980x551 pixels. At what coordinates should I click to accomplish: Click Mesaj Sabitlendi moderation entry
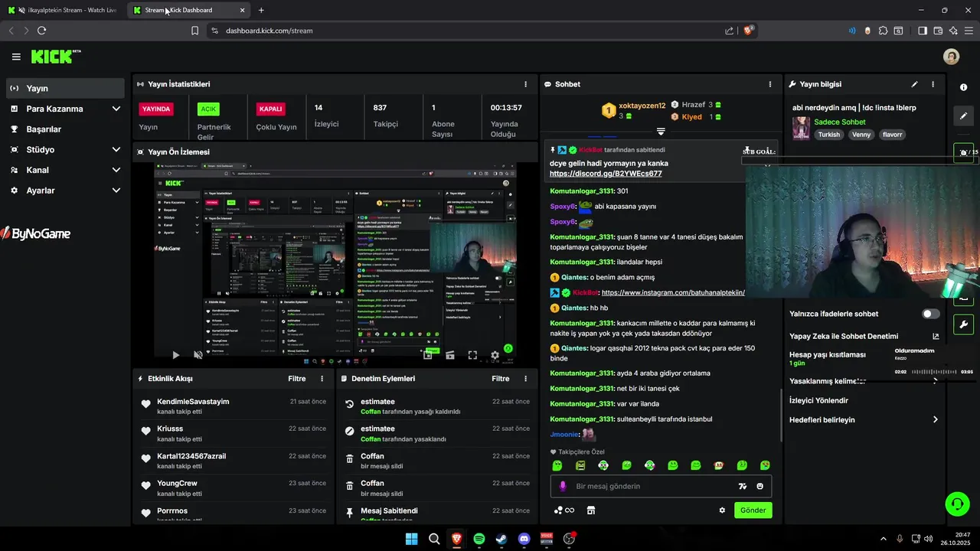389,510
